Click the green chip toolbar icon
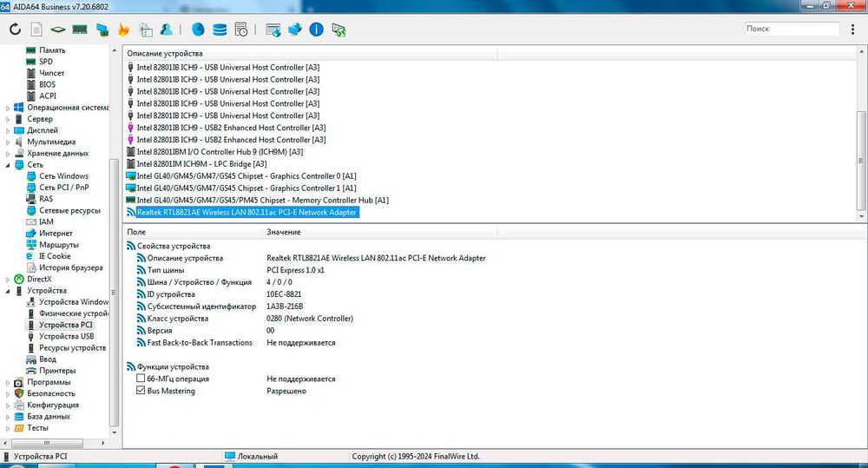 click(x=57, y=29)
